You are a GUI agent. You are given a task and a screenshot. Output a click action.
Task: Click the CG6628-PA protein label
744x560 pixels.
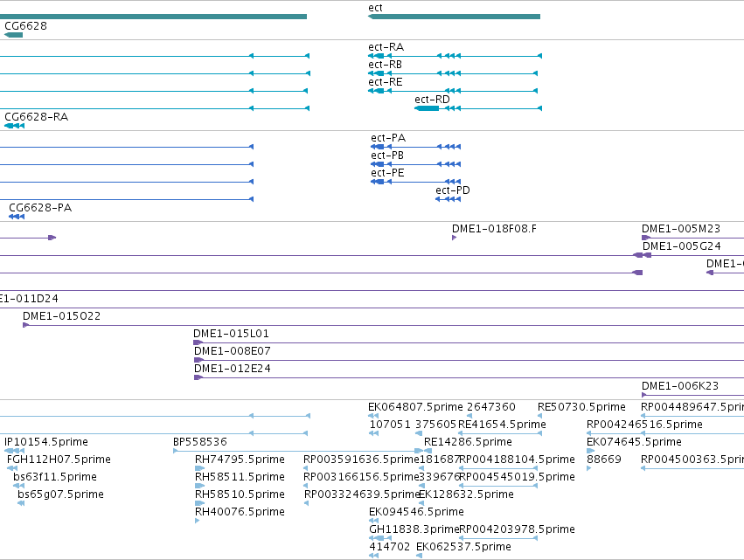pos(40,208)
